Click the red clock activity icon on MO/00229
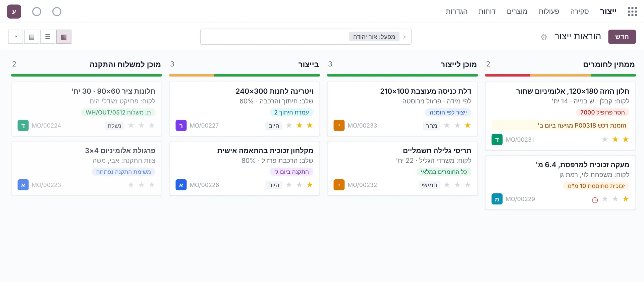644x282 pixels. coord(595,200)
